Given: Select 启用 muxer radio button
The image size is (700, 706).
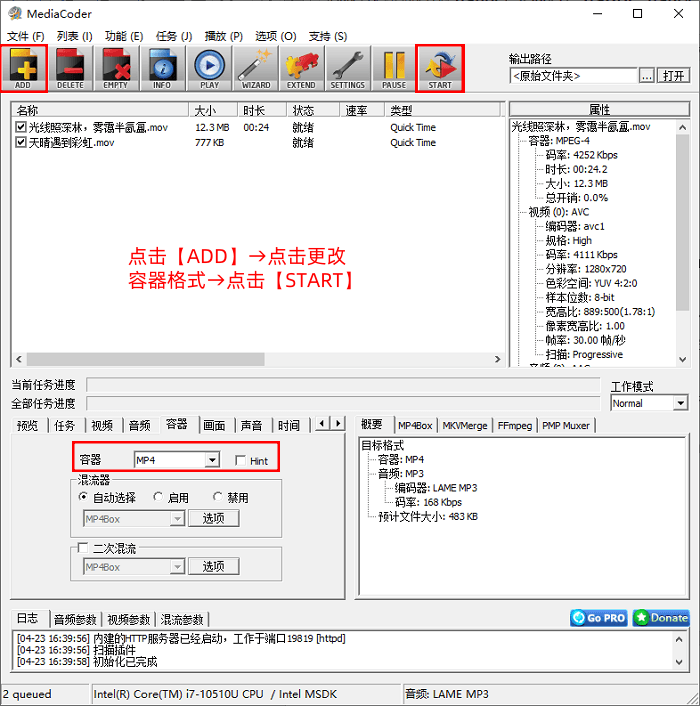Looking at the screenshot, I should (158, 497).
